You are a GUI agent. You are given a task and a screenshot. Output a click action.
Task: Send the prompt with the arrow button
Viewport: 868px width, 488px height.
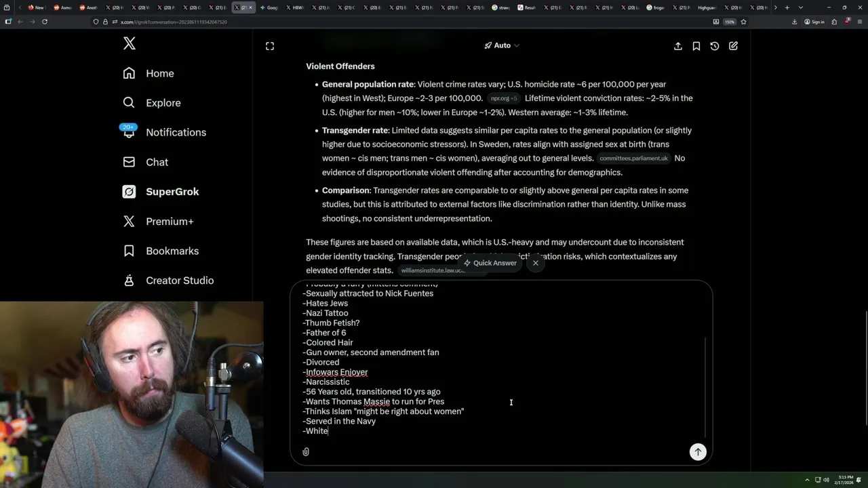tap(698, 451)
